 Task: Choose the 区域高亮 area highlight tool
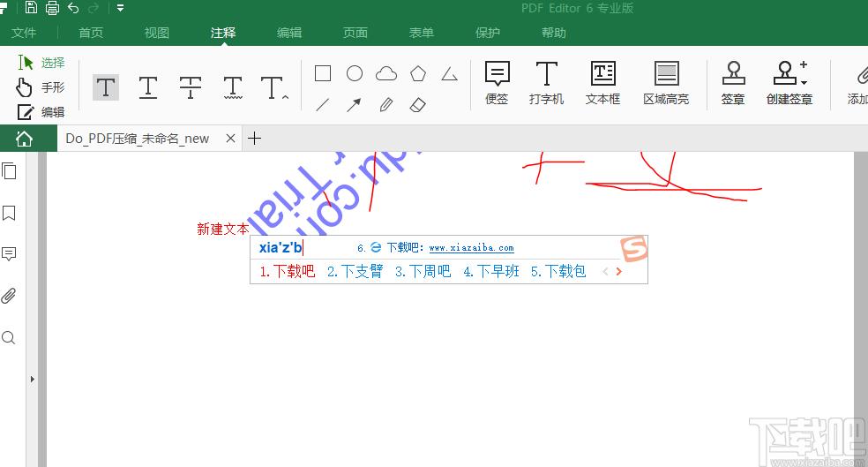pos(666,83)
